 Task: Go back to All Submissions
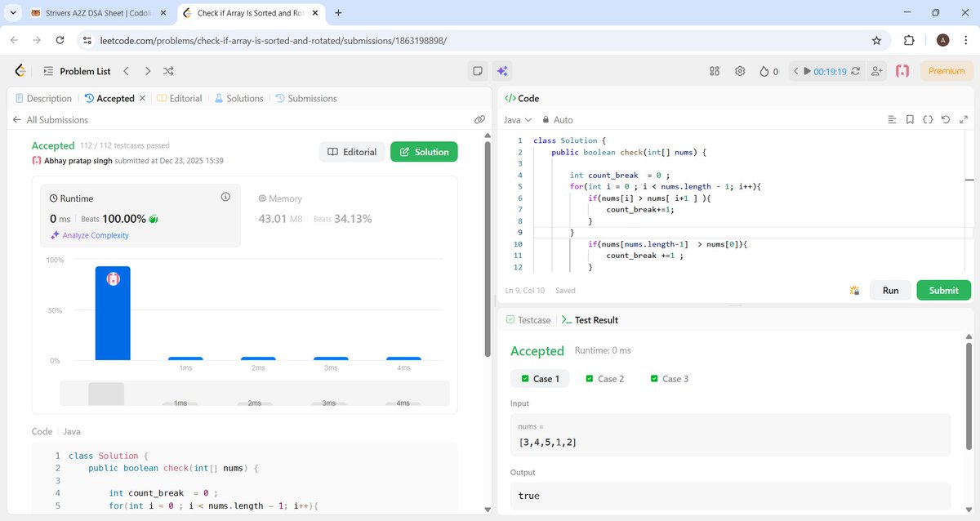pos(50,119)
